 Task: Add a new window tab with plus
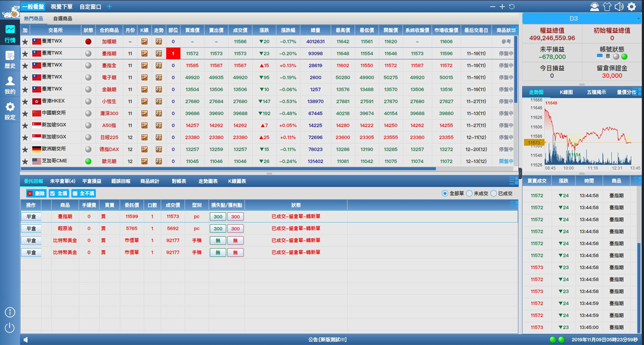(110, 7)
